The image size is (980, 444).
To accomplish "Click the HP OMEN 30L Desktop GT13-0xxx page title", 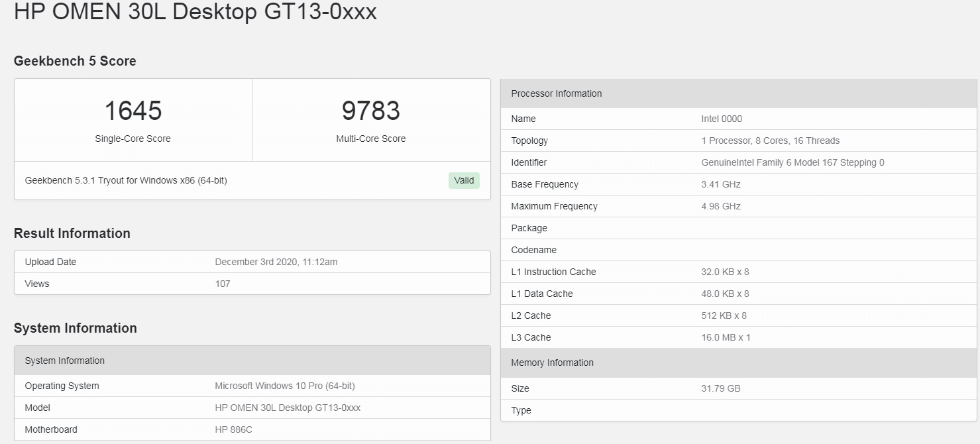I will pyautogui.click(x=195, y=11).
